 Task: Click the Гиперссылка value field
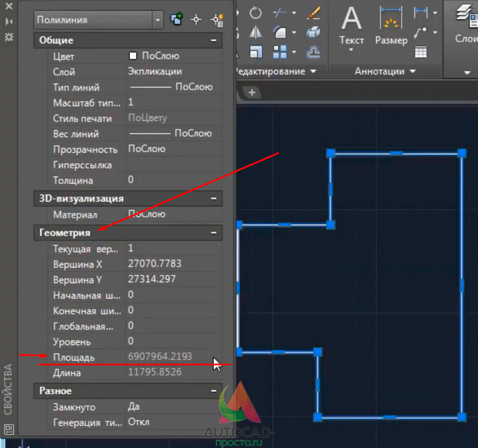(x=174, y=165)
